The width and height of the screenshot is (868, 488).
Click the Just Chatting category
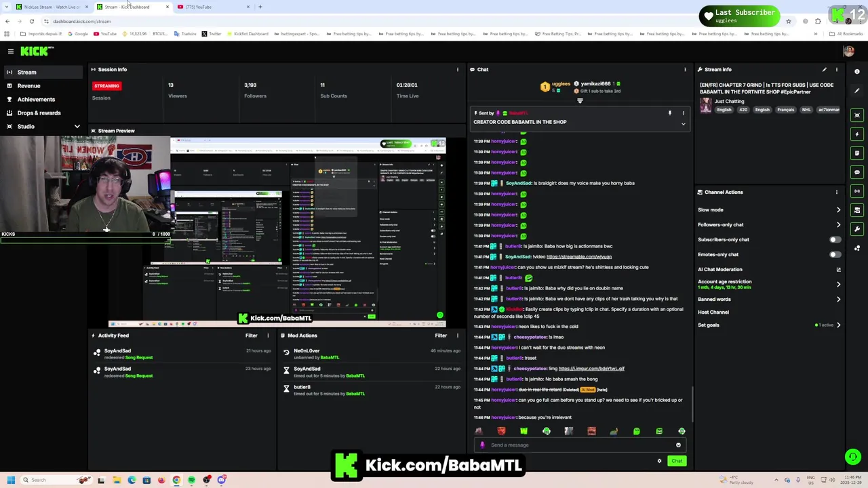[729, 101]
